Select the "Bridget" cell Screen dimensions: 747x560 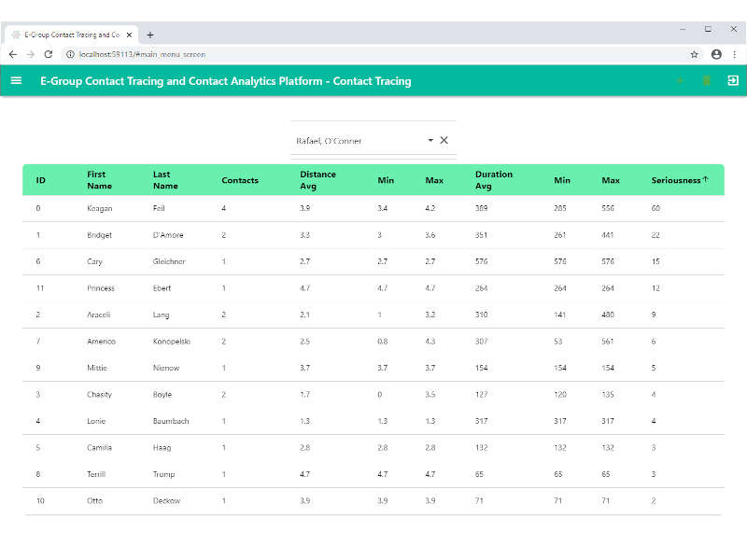click(x=100, y=235)
